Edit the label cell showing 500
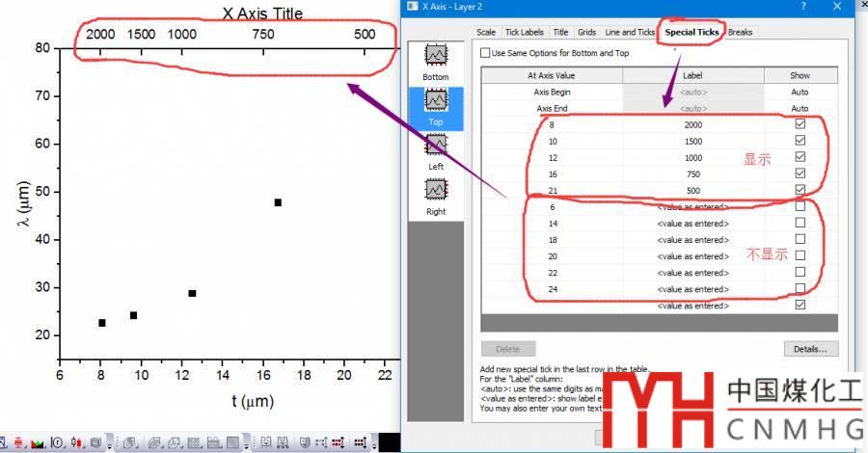868x453 pixels. pos(693,191)
